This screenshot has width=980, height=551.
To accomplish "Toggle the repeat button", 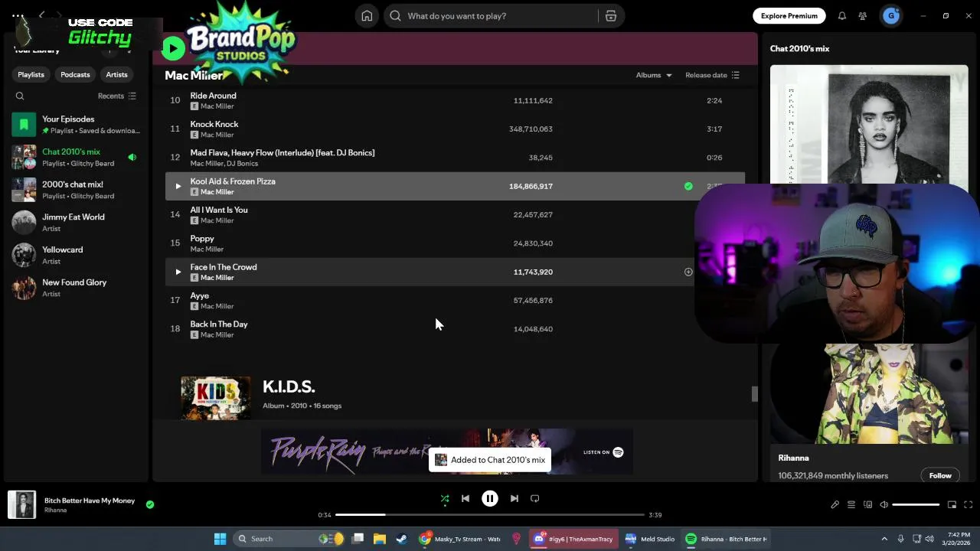I will click(x=535, y=499).
